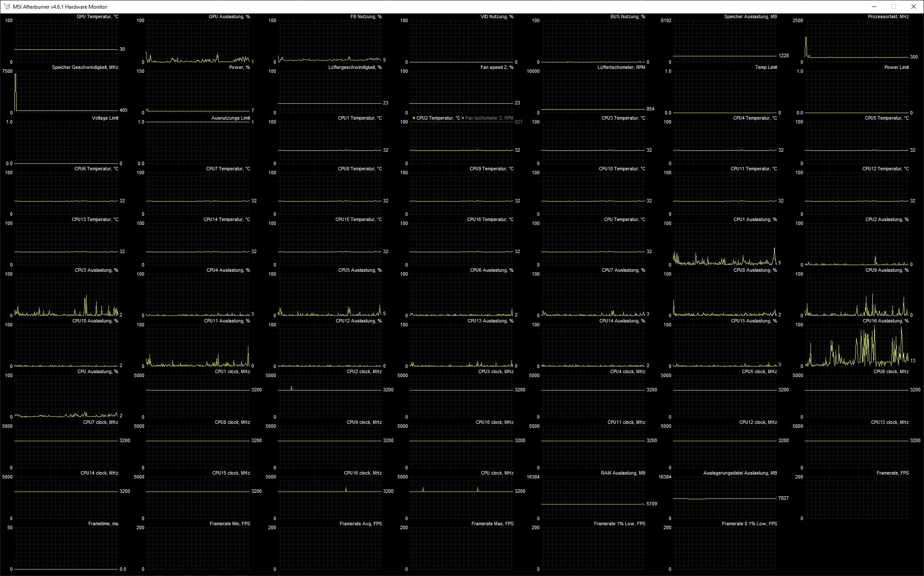
Task: Click the Auslagerungsdatei Auslastung graph
Action: (x=725, y=498)
